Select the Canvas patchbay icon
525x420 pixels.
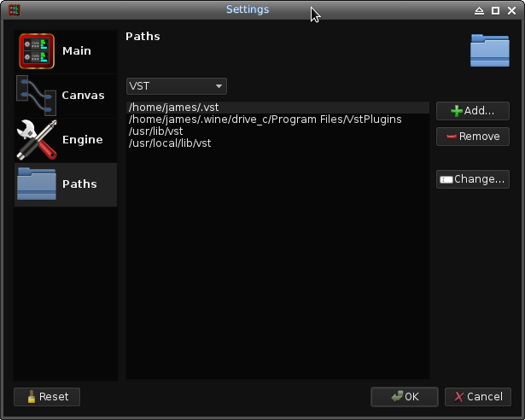(36, 96)
